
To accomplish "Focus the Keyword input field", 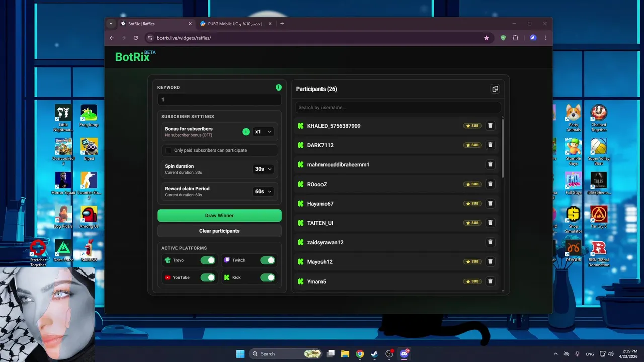I will click(x=219, y=100).
